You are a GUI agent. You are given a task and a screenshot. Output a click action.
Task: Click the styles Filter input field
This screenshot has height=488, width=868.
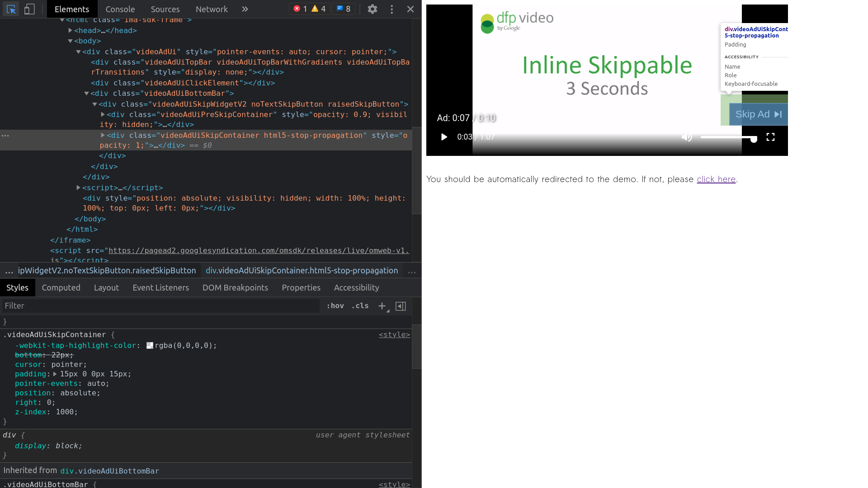[90, 306]
